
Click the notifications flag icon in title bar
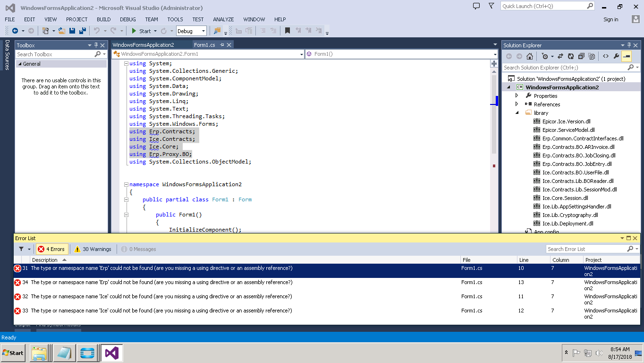pos(476,6)
